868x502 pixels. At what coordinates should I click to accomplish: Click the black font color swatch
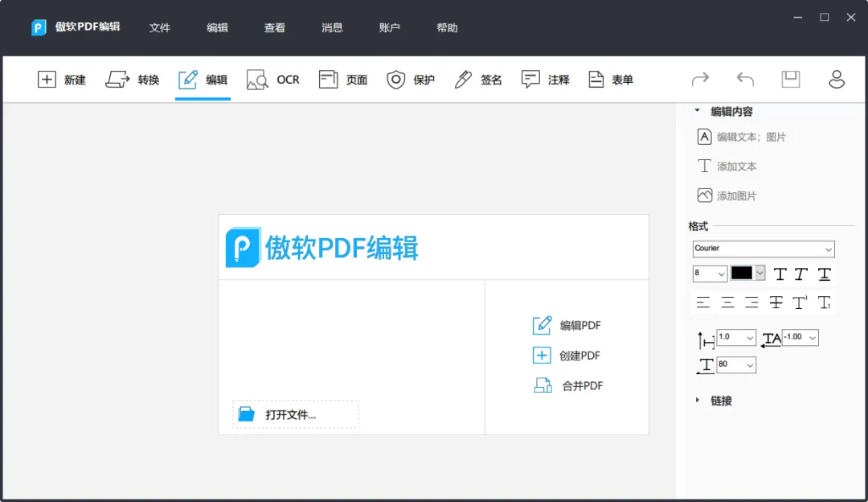(742, 274)
